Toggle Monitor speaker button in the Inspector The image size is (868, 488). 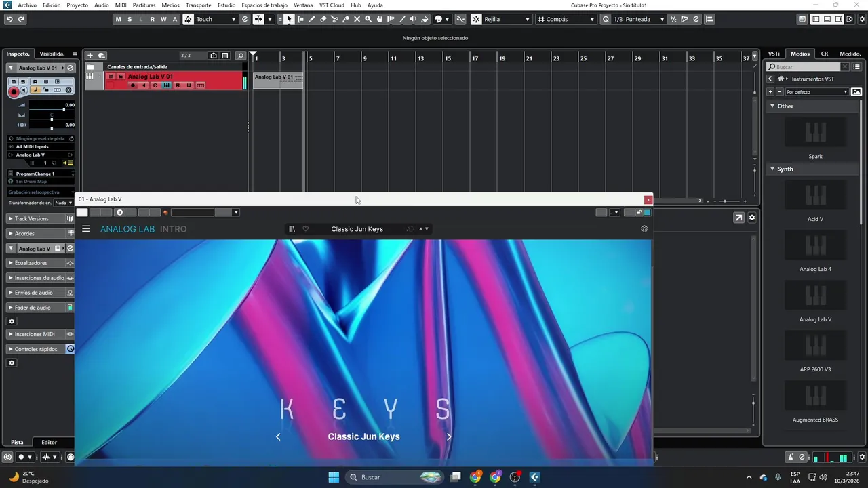pos(24,90)
